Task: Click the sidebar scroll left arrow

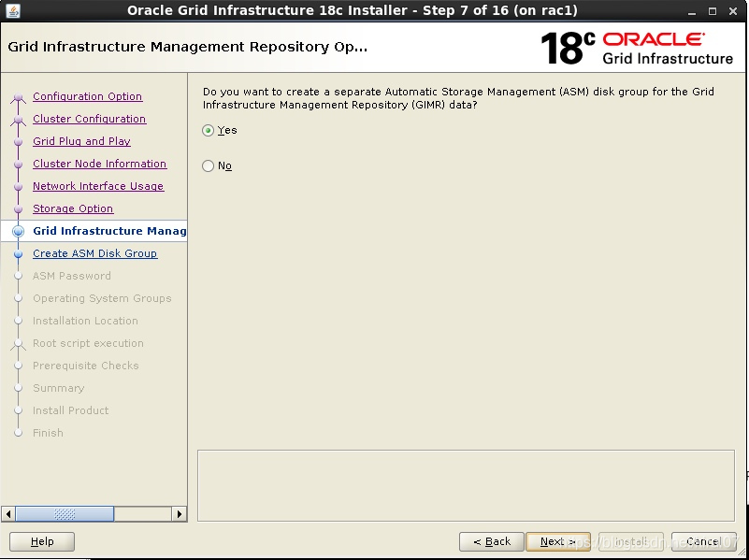Action: [x=8, y=514]
